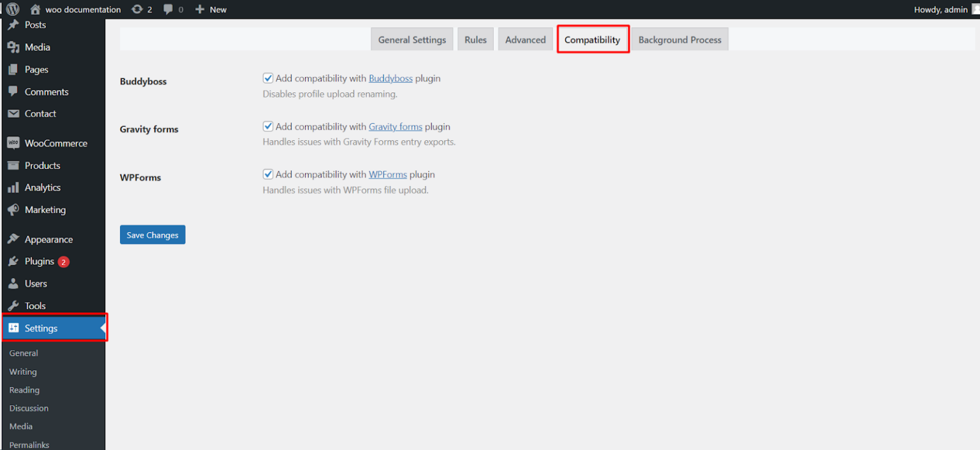Open the Background Process tab
The width and height of the screenshot is (980, 450).
(x=679, y=39)
